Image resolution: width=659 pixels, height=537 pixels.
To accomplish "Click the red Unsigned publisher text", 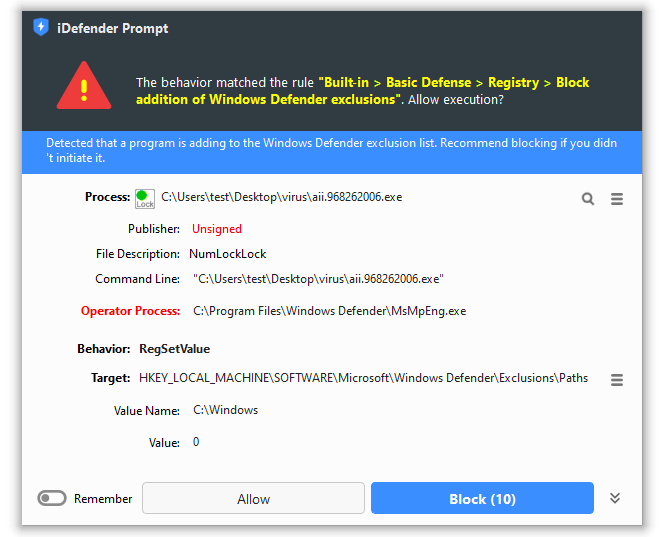I will click(x=217, y=229).
